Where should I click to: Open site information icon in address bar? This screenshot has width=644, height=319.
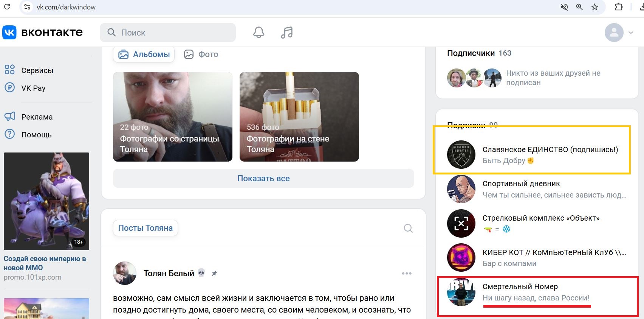tap(27, 7)
